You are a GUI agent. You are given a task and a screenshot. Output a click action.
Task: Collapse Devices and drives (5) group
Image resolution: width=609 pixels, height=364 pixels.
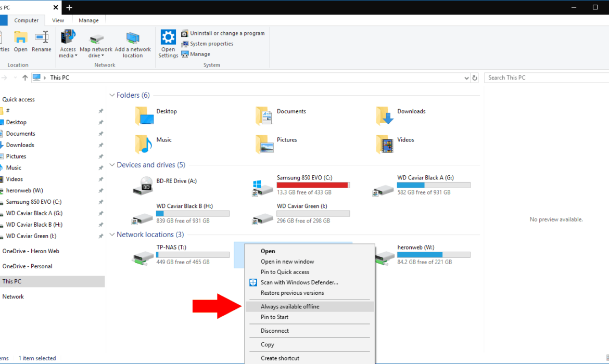(112, 165)
